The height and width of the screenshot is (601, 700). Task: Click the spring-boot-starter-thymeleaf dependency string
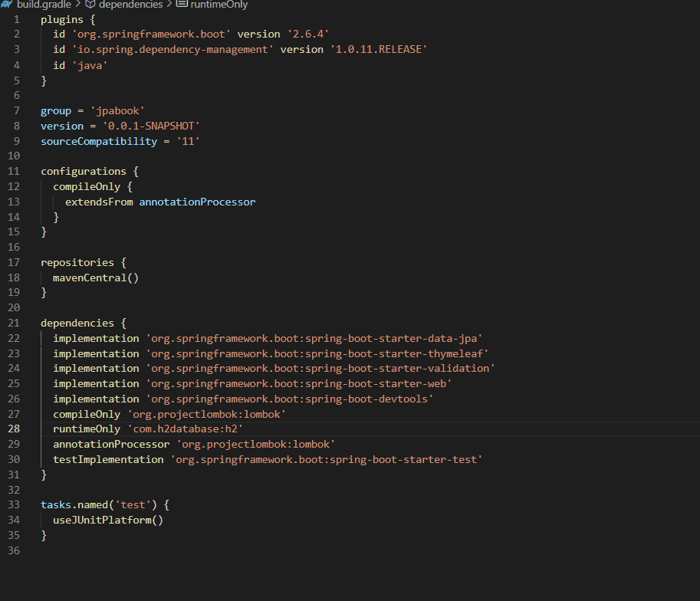[x=317, y=353]
